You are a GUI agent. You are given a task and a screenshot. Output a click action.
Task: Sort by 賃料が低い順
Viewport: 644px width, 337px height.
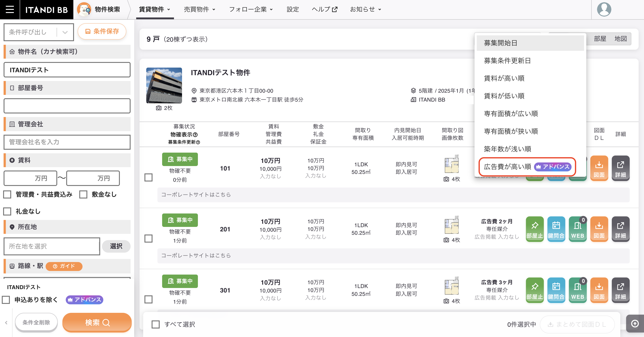[x=530, y=96]
